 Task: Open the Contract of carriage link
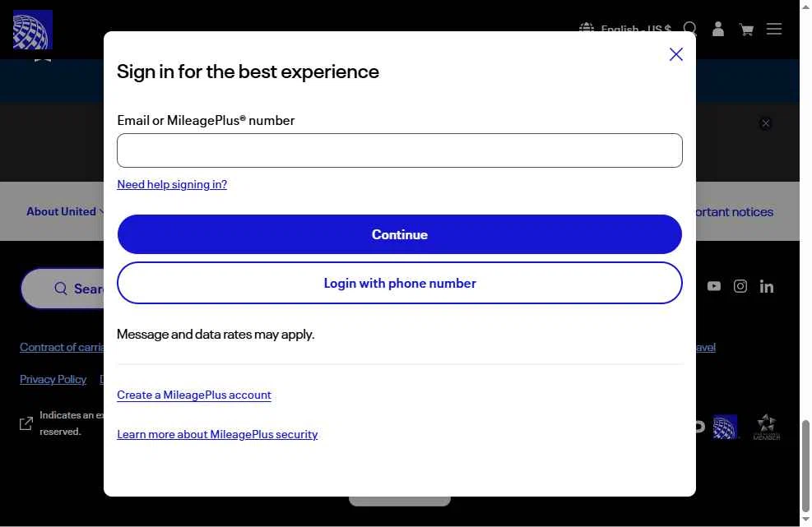pos(62,348)
